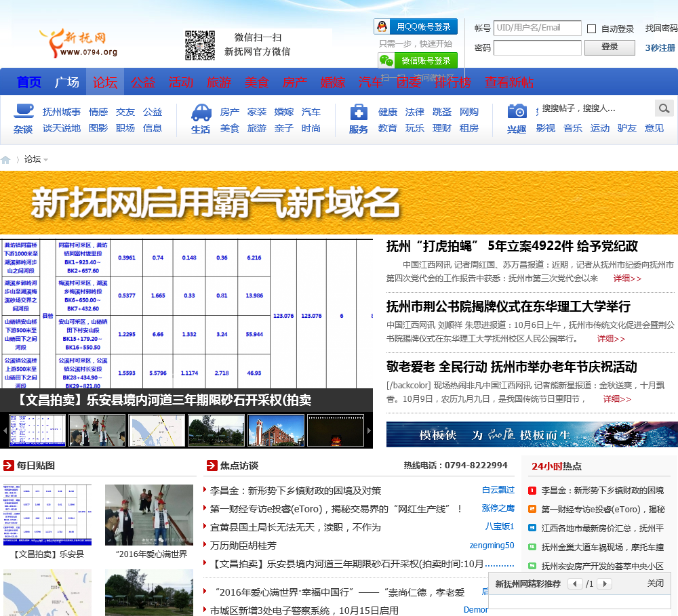The image size is (678, 616).
Task: Click the 3秒注册 link
Action: coord(660,47)
